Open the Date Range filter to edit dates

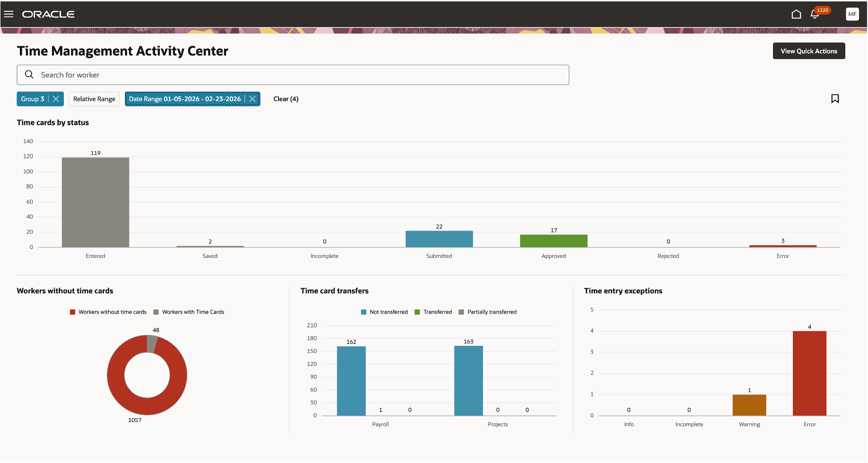point(184,99)
